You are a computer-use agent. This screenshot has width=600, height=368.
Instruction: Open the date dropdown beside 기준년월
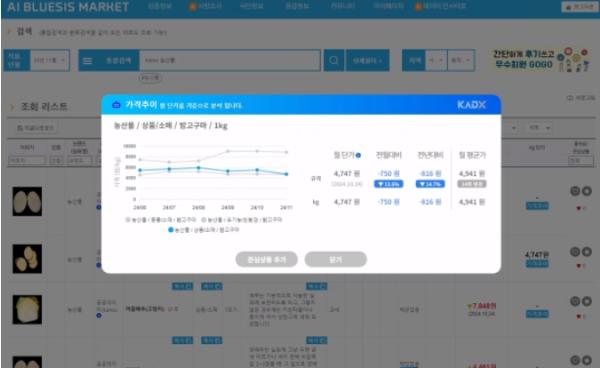coord(50,60)
